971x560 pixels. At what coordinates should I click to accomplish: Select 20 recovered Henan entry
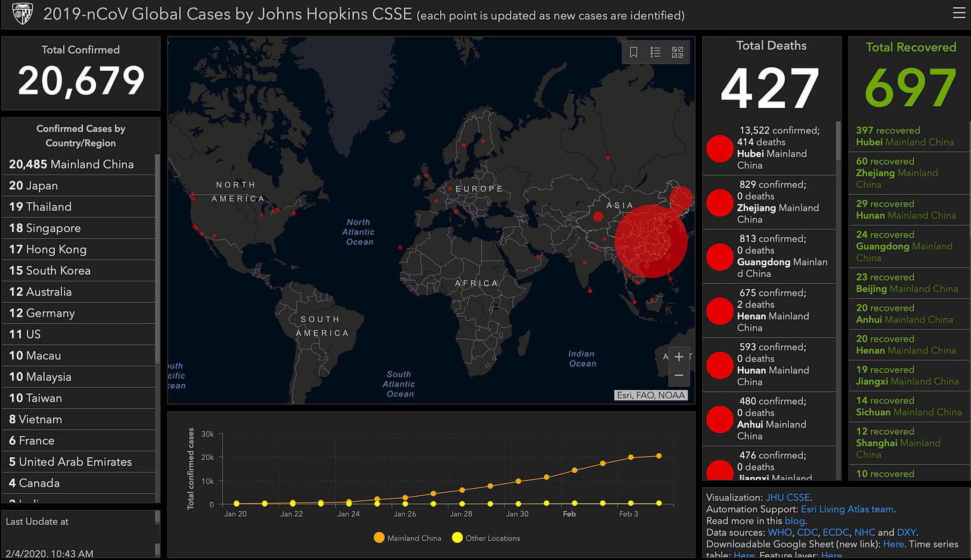point(910,345)
